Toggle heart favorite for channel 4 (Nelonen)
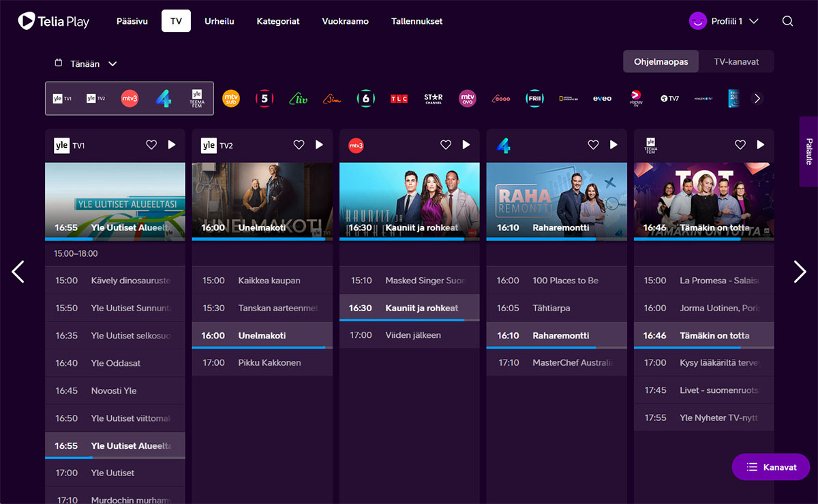 593,144
